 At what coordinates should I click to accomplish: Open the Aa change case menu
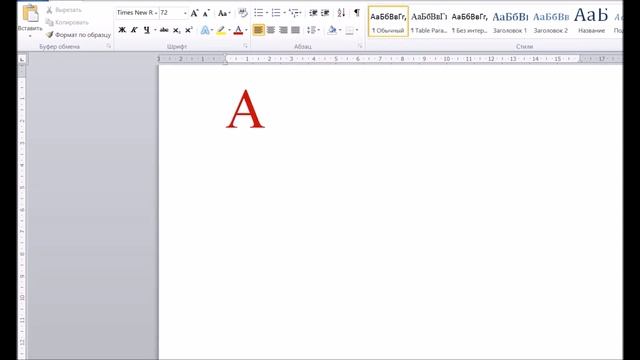point(224,13)
